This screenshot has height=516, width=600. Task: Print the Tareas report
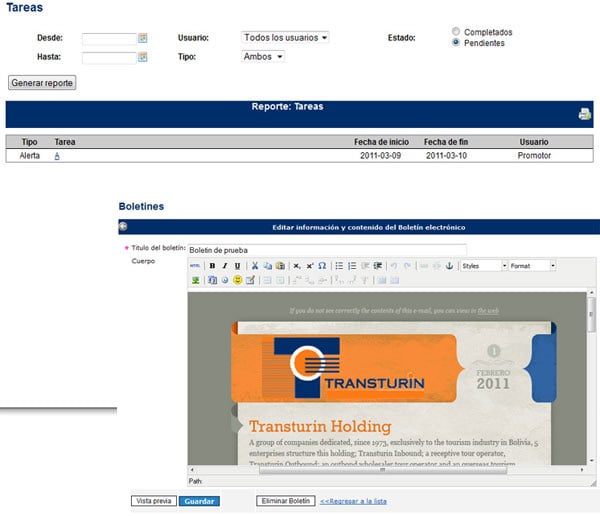584,114
